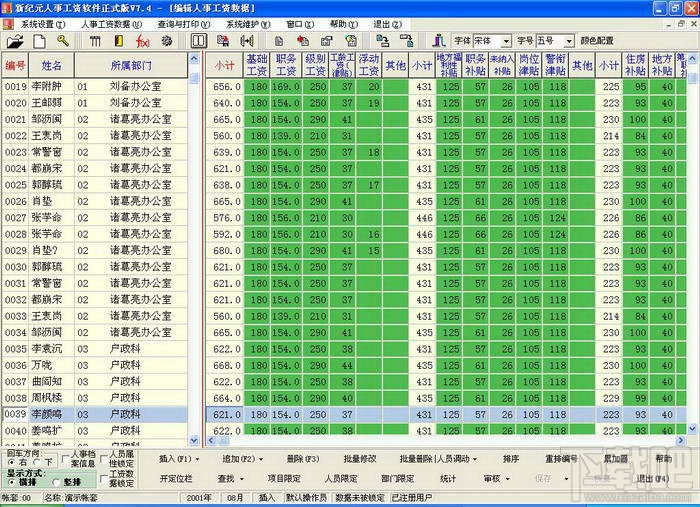The image size is (700, 507).
Task: Click the 累加器 button
Action: 616,459
